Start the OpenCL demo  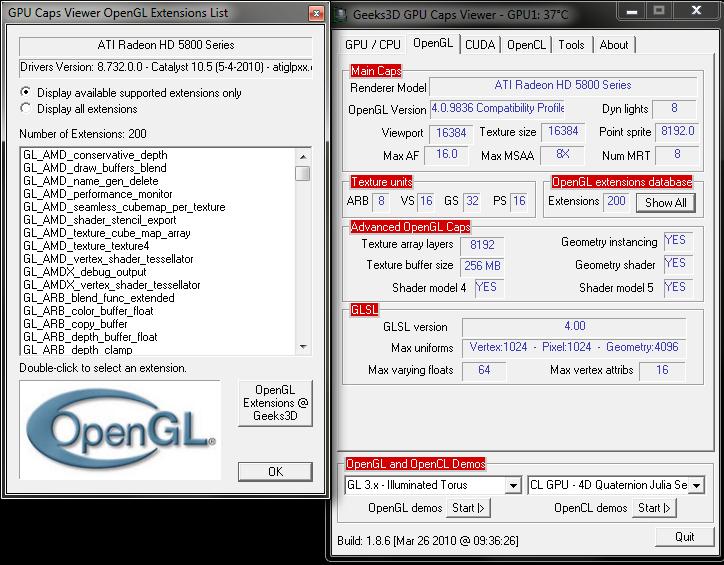point(654,508)
